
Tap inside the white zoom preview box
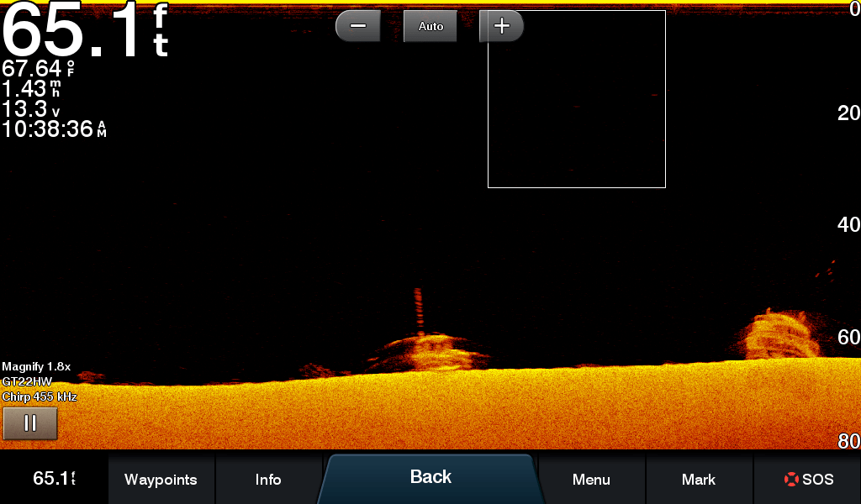pos(577,99)
